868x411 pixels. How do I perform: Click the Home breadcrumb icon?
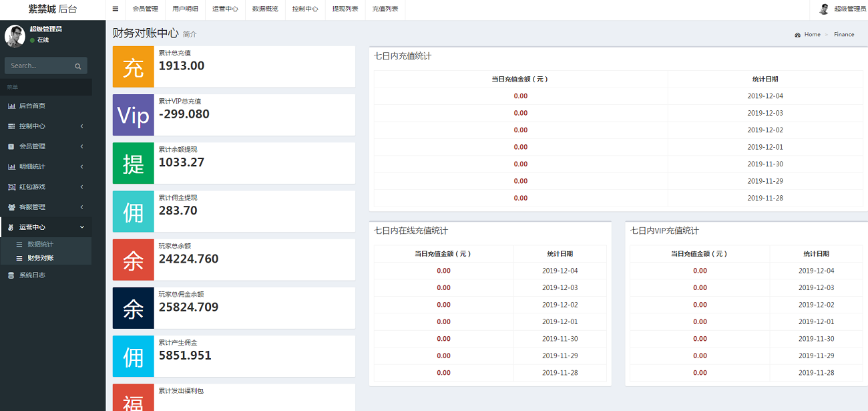[797, 34]
